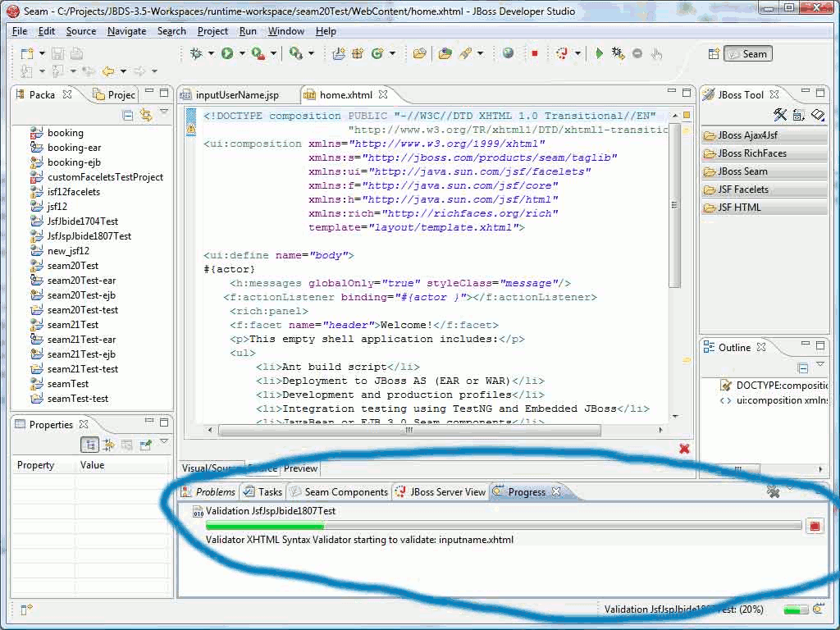Click the open folder icon in toolbar
Viewport: 840px width, 630px height.
point(419,53)
